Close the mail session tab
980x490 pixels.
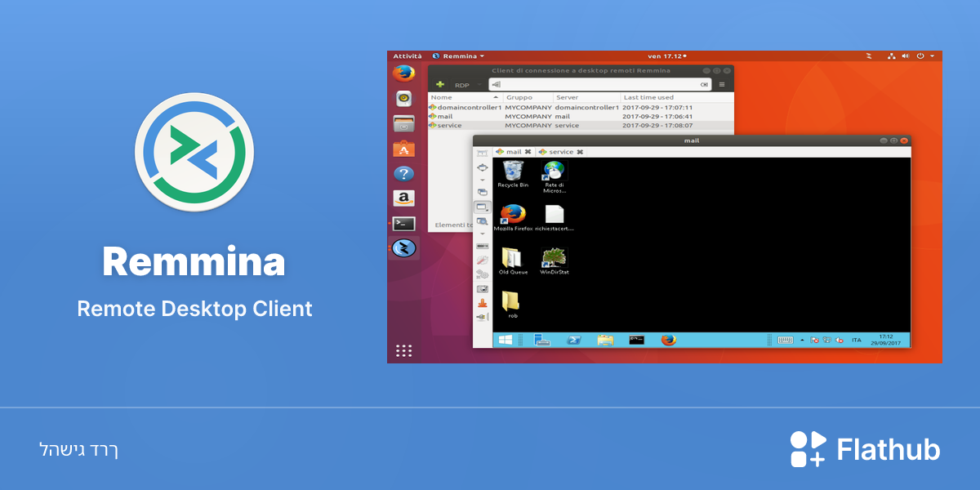(x=528, y=152)
